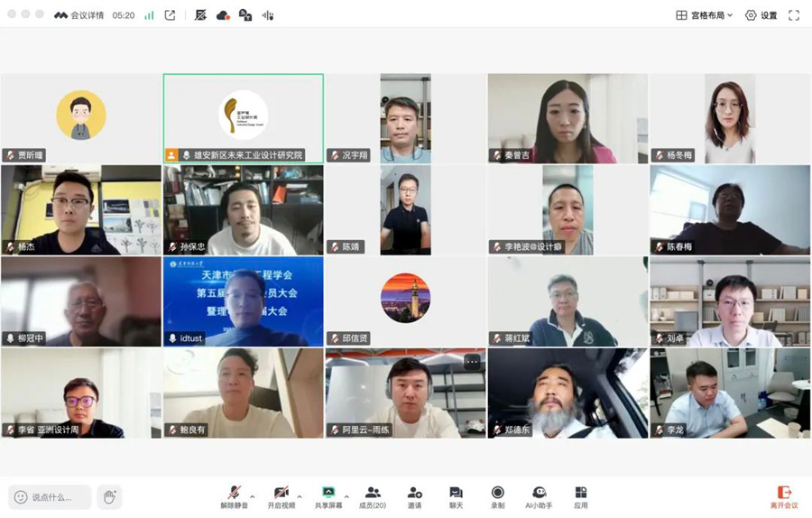Click 离开会议 to leave meeting
The height and width of the screenshot is (518, 812).
click(783, 496)
